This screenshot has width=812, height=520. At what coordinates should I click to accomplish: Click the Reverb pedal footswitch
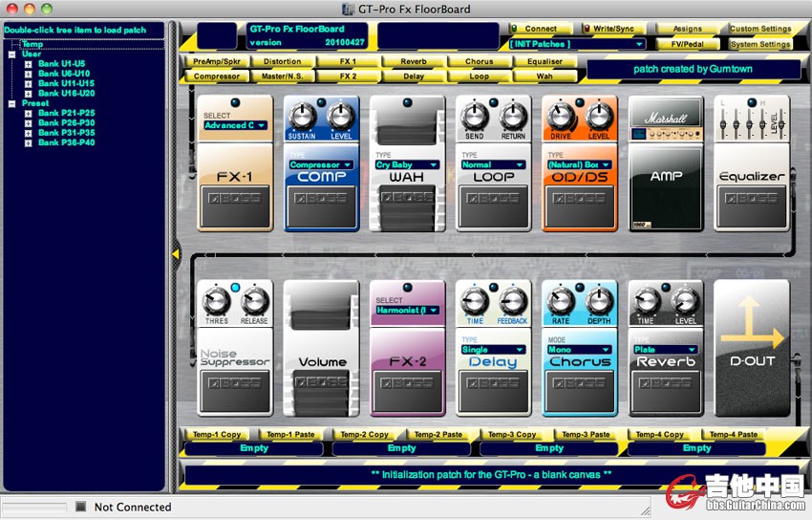[666, 391]
